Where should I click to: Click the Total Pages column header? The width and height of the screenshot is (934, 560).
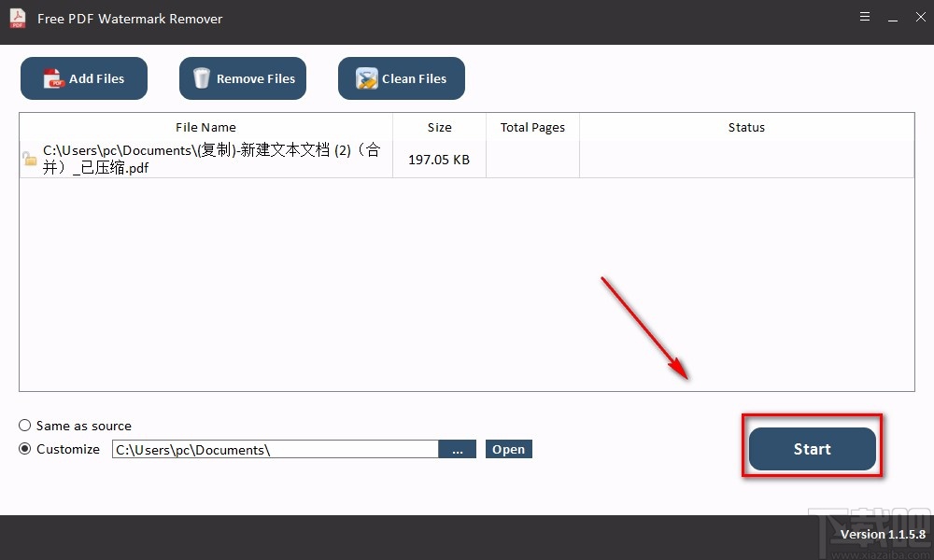pos(532,127)
